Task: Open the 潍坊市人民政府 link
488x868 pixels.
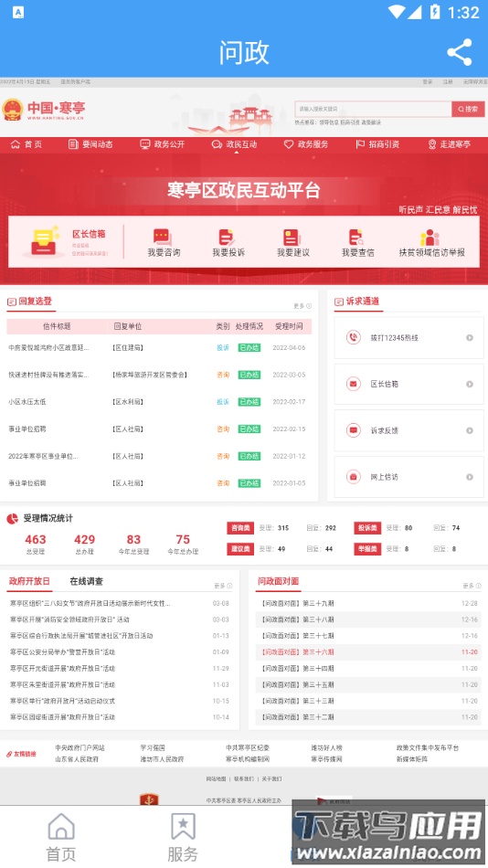Action: pyautogui.click(x=162, y=759)
